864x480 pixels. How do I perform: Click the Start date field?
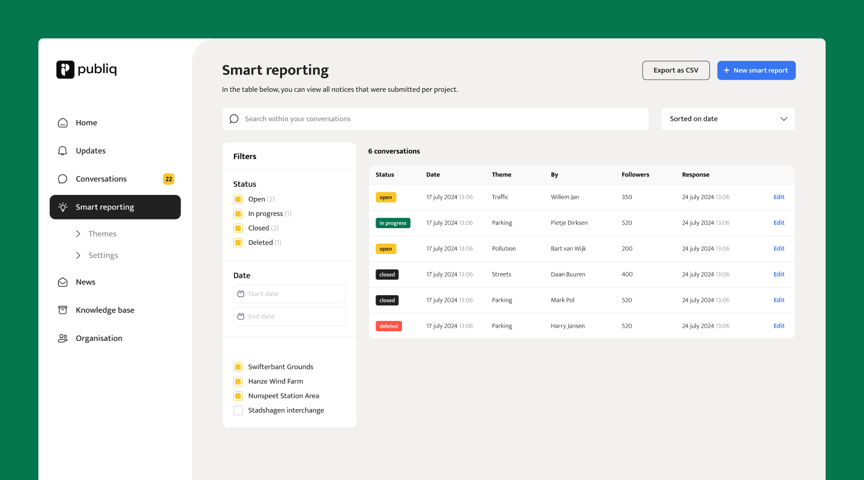click(289, 294)
